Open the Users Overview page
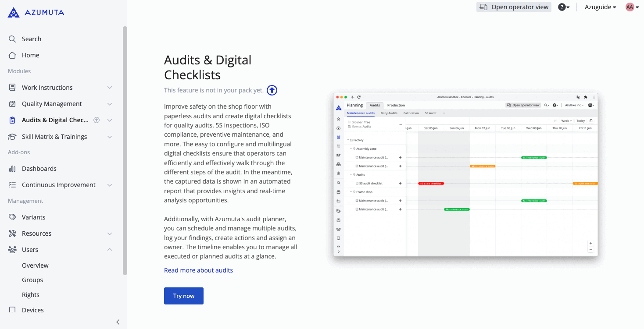 (35, 265)
